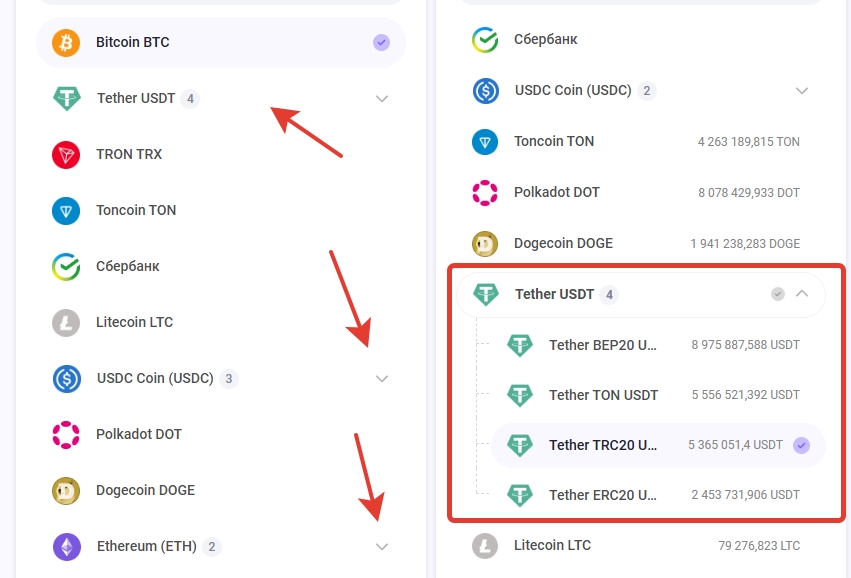851x578 pixels.
Task: Click the Litecoin icon in left list
Action: (66, 323)
